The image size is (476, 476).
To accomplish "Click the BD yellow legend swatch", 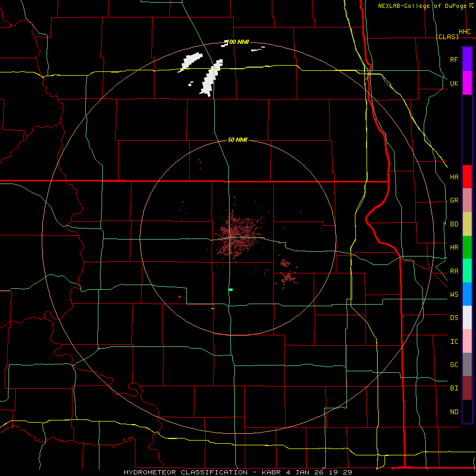I will (x=467, y=224).
